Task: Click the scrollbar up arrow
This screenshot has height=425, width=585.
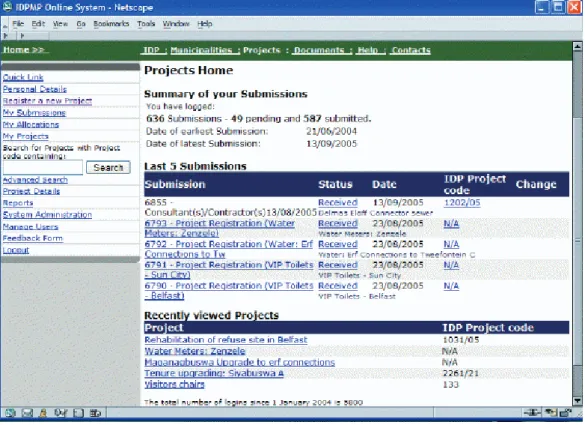Action: point(577,47)
